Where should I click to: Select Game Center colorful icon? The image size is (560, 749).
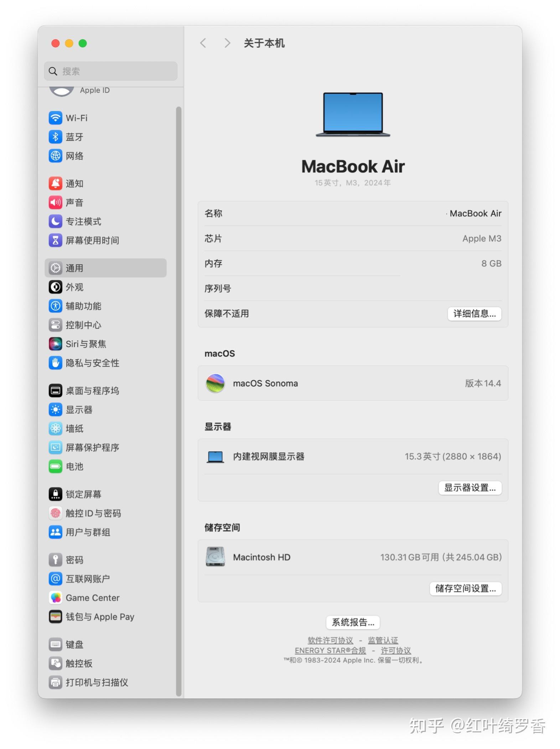click(x=55, y=598)
